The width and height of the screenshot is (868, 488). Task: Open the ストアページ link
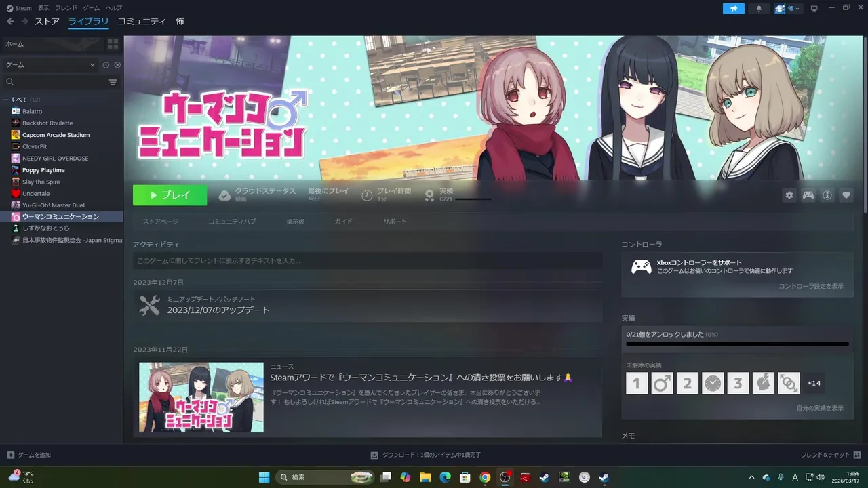click(161, 222)
